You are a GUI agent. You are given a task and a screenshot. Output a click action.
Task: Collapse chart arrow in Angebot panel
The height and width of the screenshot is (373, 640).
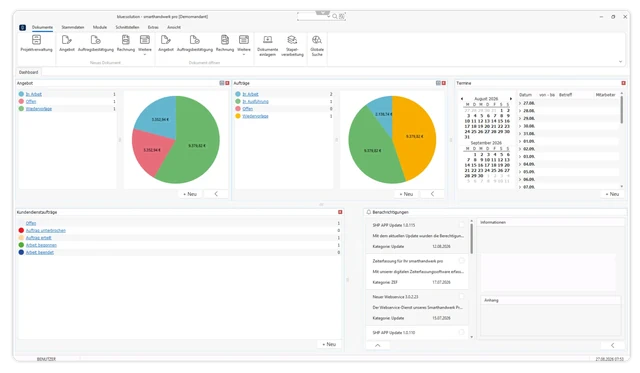point(216,194)
